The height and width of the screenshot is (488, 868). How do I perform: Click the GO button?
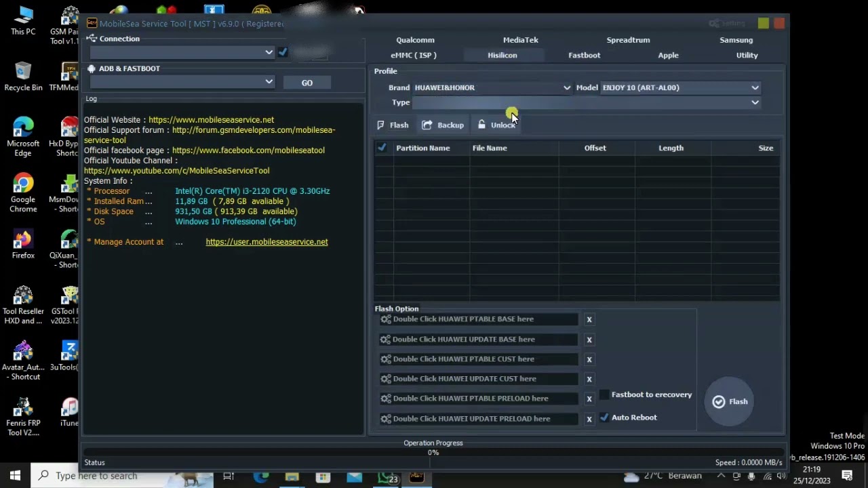coord(307,83)
